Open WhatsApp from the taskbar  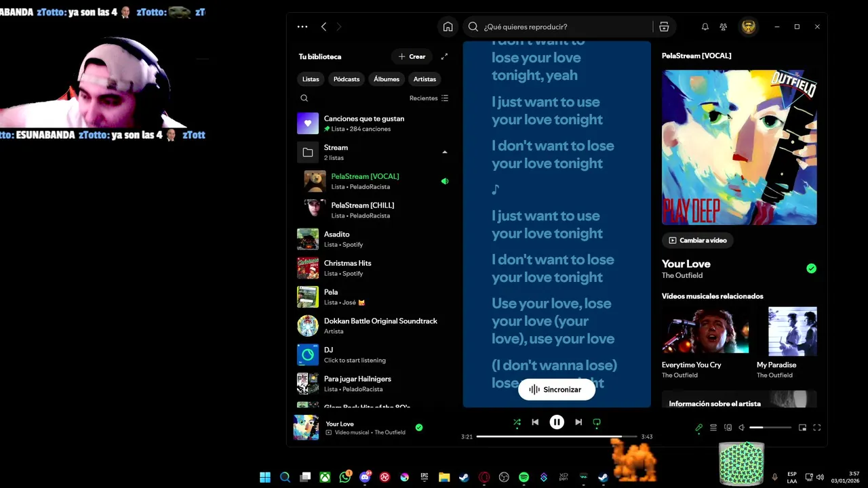(345, 477)
